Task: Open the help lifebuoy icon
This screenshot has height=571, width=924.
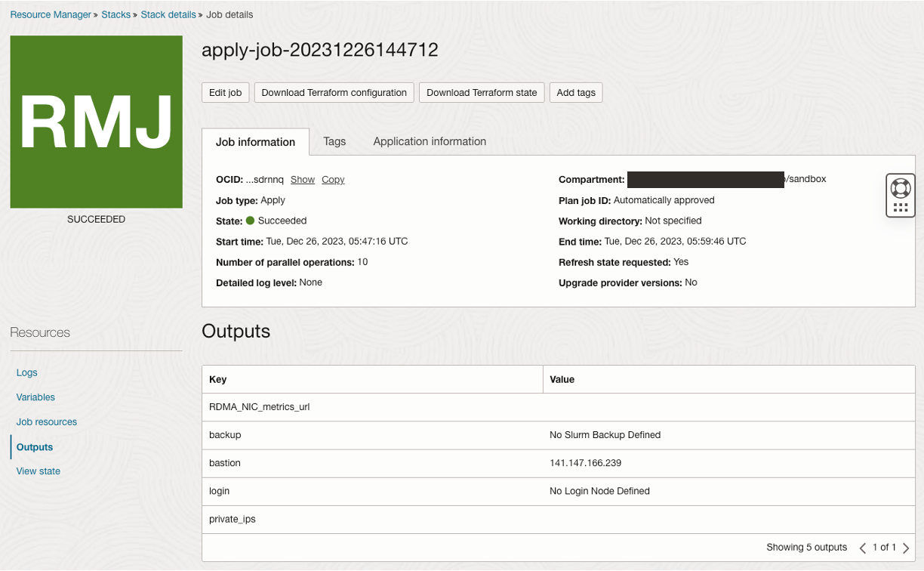Action: tap(901, 187)
